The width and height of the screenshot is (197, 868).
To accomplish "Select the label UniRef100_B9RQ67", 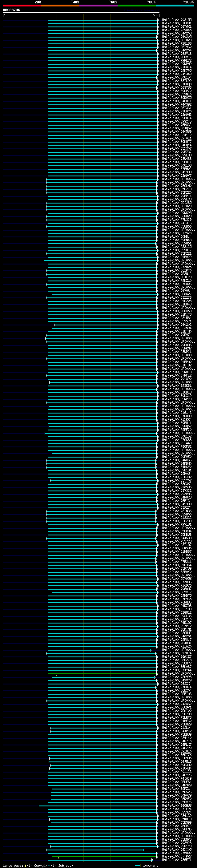I will point(177,426).
